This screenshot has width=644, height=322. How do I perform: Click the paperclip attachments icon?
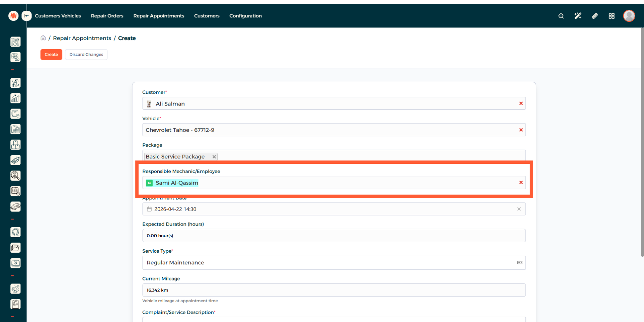tap(595, 16)
